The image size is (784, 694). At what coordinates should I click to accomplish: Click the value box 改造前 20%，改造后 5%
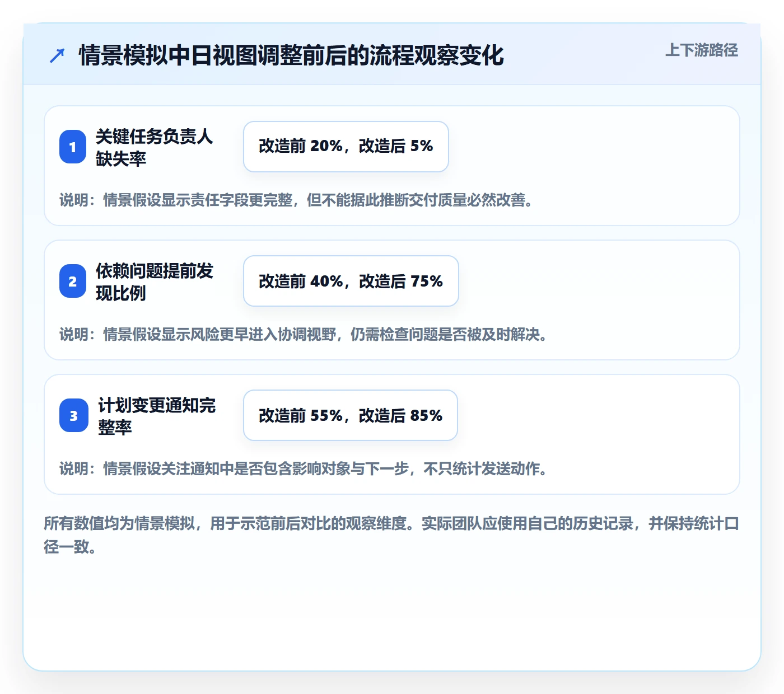(346, 147)
